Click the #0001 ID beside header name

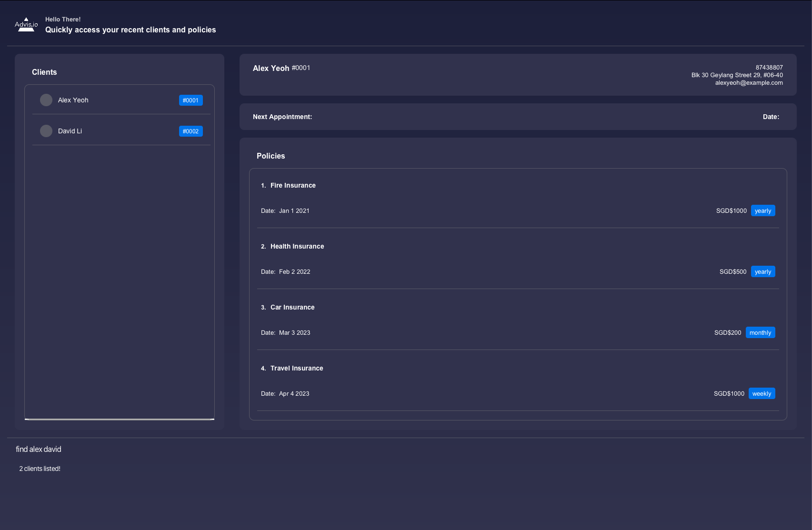(x=301, y=68)
